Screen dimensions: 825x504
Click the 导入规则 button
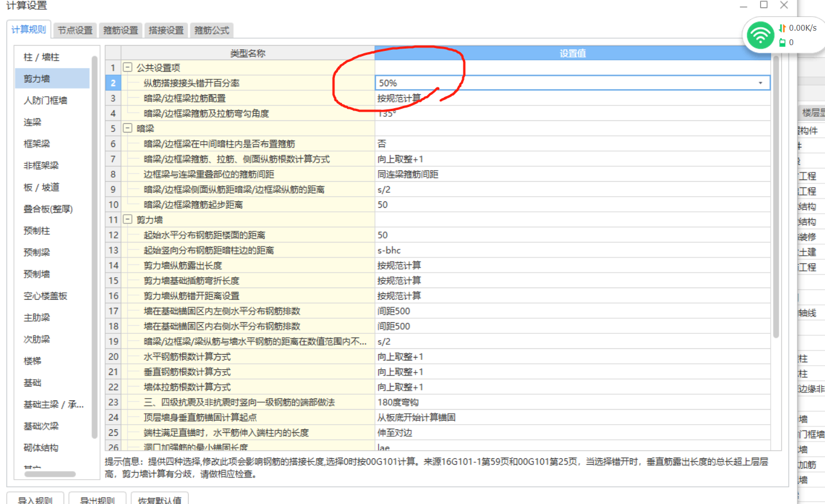(x=35, y=499)
